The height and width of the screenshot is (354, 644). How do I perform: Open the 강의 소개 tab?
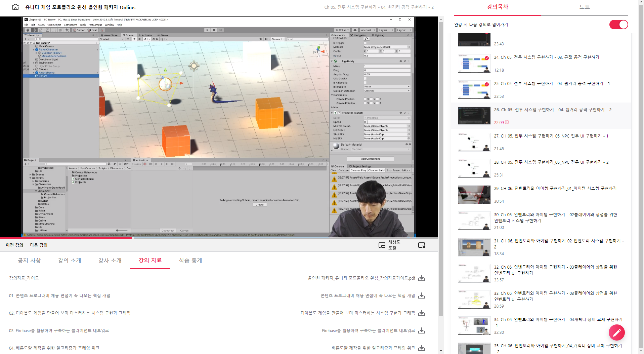[70, 261]
